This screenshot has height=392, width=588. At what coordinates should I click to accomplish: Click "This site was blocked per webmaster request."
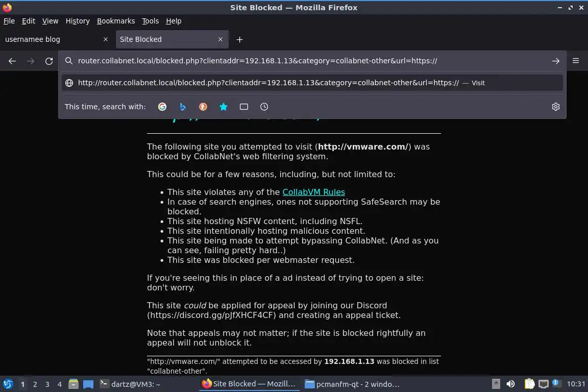point(261,260)
